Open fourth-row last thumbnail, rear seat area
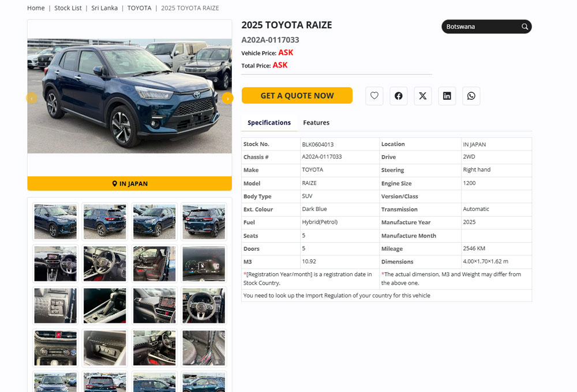The height and width of the screenshot is (392, 577). tap(204, 348)
